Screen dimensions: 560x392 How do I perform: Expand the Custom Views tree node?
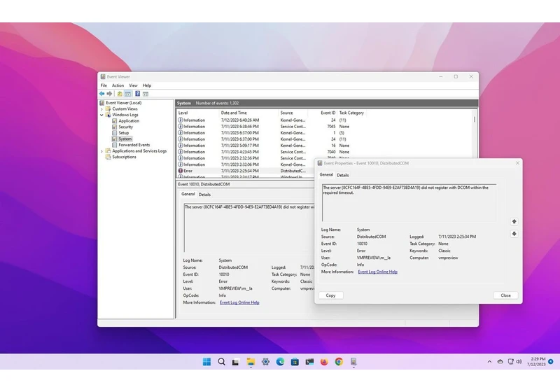coord(101,109)
